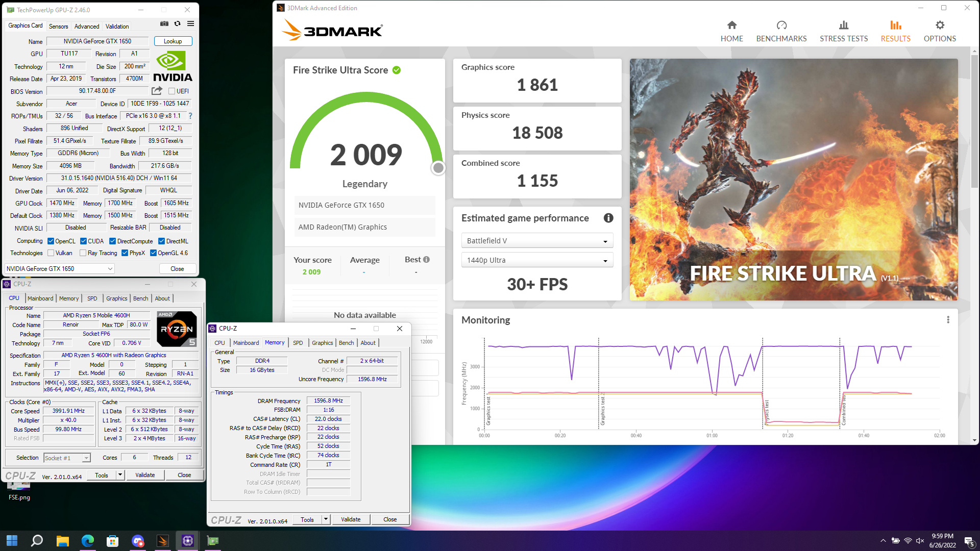
Task: Open 3DMark Options gear
Action: (940, 31)
